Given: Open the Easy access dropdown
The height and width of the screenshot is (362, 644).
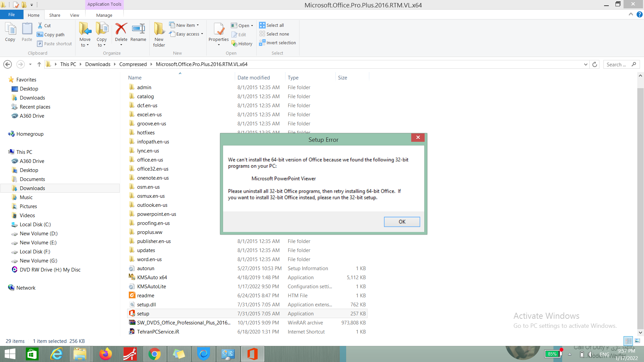Looking at the screenshot, I should pyautogui.click(x=187, y=34).
